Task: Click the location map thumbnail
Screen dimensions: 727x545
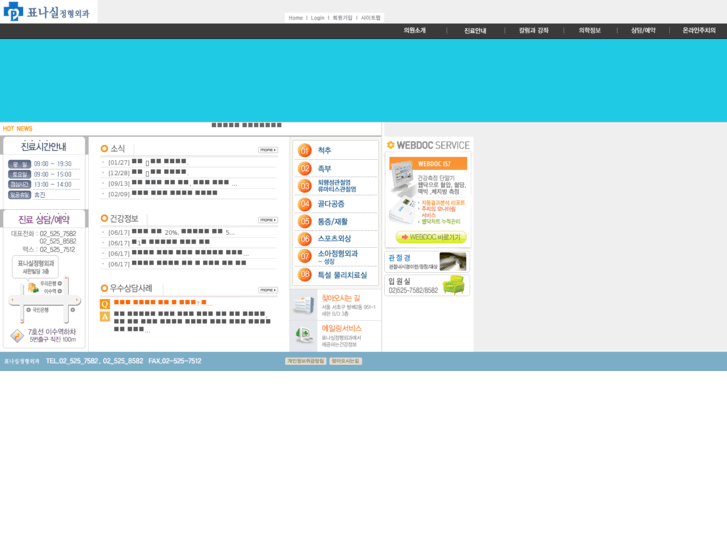Action: [45, 289]
